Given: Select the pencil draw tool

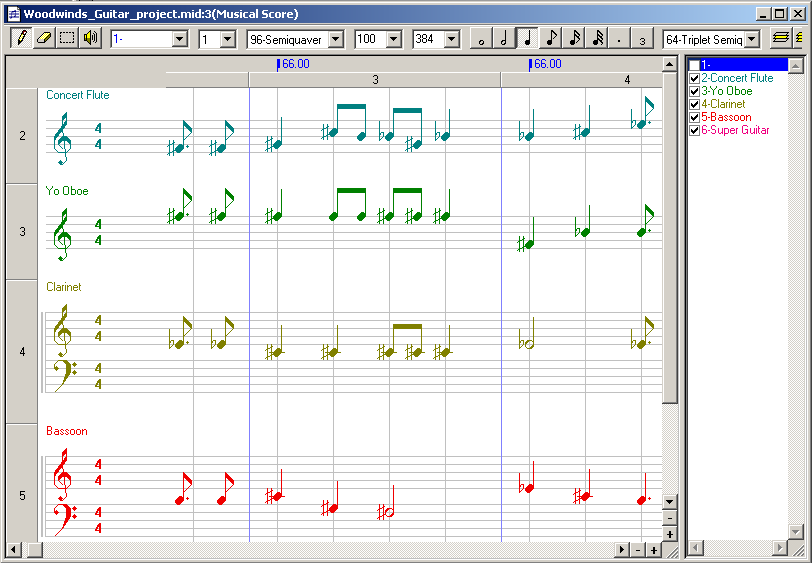Looking at the screenshot, I should coord(20,38).
